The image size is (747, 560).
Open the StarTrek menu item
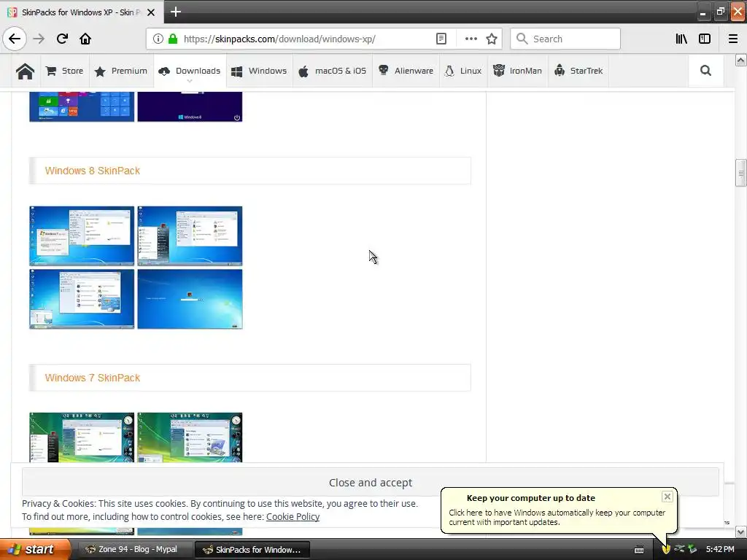pyautogui.click(x=578, y=71)
